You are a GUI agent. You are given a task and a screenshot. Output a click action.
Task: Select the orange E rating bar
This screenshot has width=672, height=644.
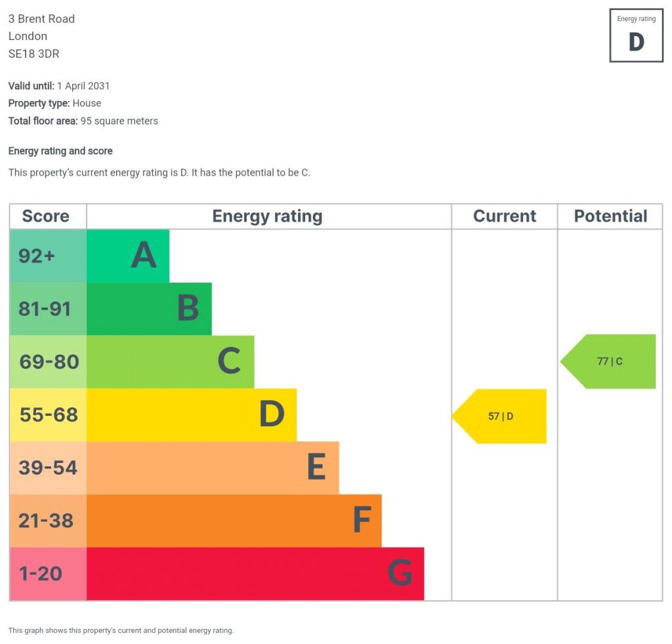pos(213,468)
